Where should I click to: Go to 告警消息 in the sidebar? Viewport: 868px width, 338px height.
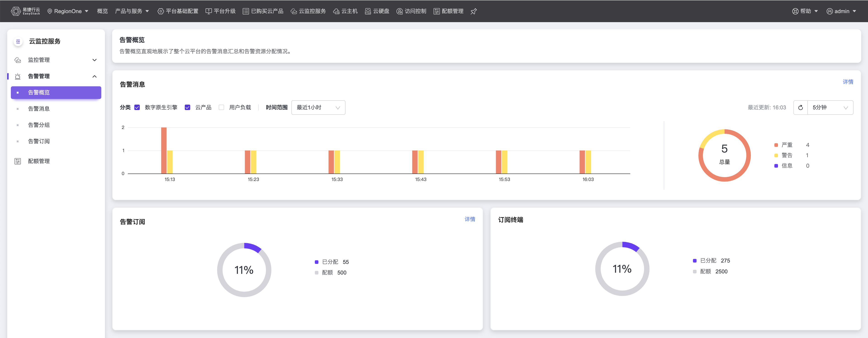coord(39,109)
